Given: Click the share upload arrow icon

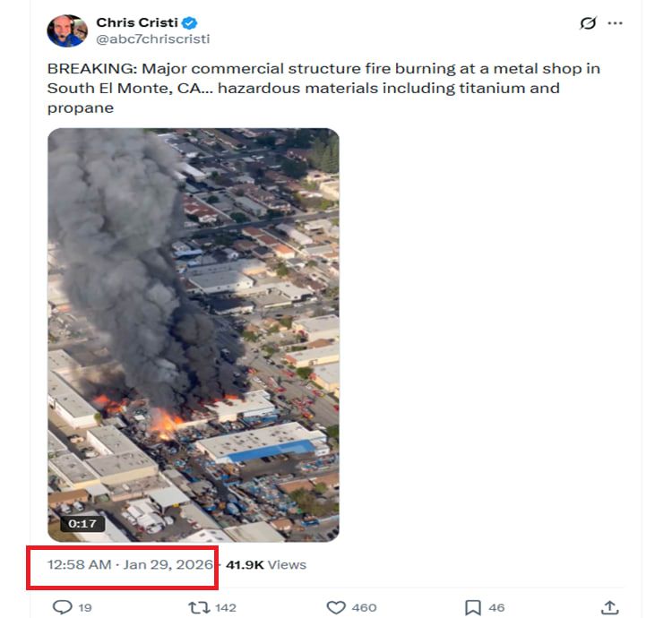Looking at the screenshot, I should click(609, 607).
